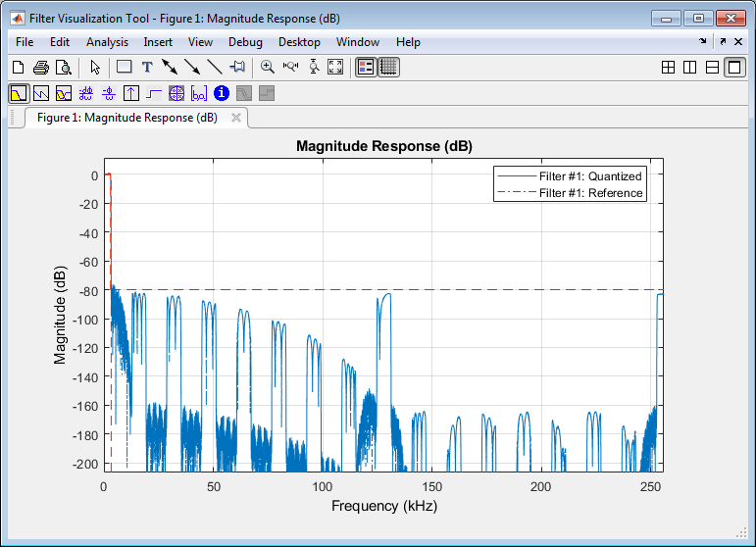This screenshot has height=547, width=756.
Task: Click the Step Response icon
Action: (154, 94)
